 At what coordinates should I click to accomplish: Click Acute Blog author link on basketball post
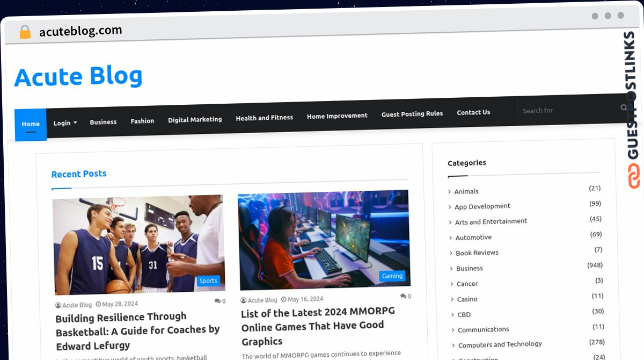pyautogui.click(x=77, y=305)
